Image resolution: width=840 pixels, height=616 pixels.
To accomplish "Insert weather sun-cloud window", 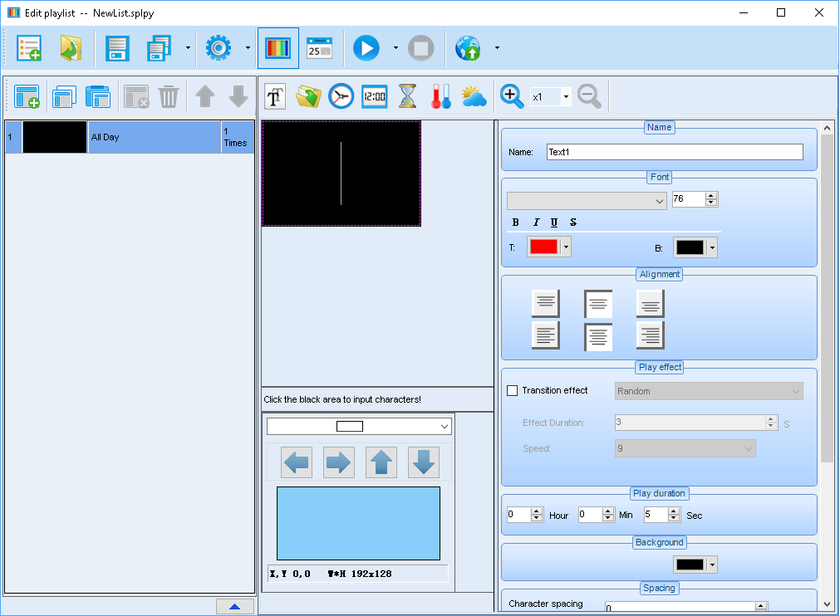I will (x=474, y=97).
